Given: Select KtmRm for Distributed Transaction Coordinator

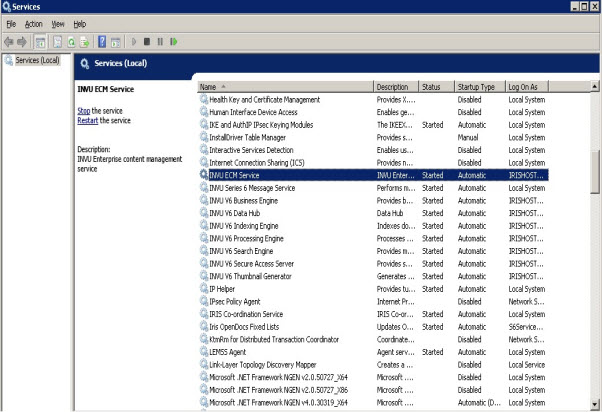Looking at the screenshot, I should coord(274,339).
